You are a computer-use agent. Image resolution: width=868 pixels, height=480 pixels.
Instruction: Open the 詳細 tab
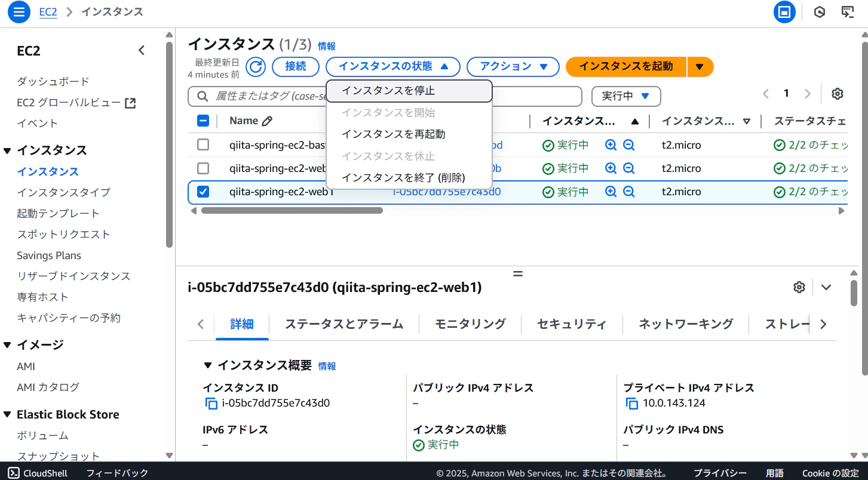pyautogui.click(x=242, y=324)
